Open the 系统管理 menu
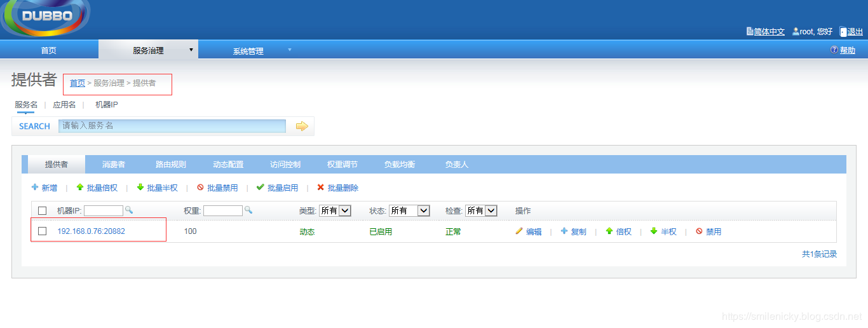 pos(248,51)
